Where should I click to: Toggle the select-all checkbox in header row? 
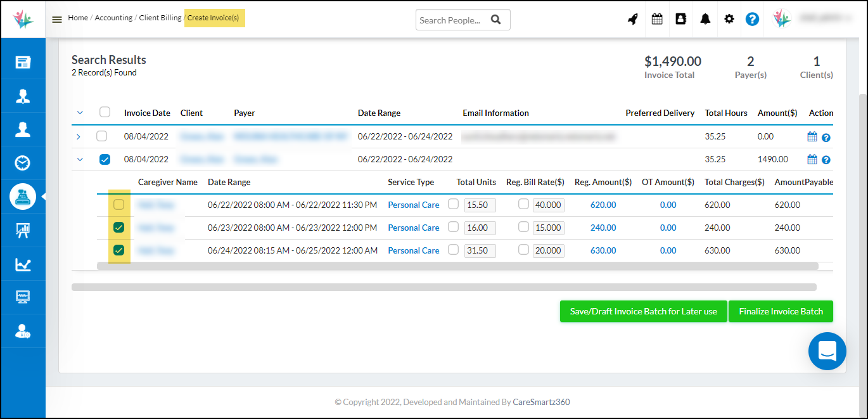click(105, 112)
